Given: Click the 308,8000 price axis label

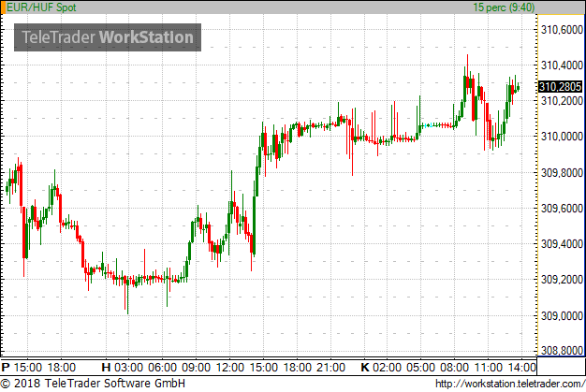Looking at the screenshot, I should click(562, 351).
